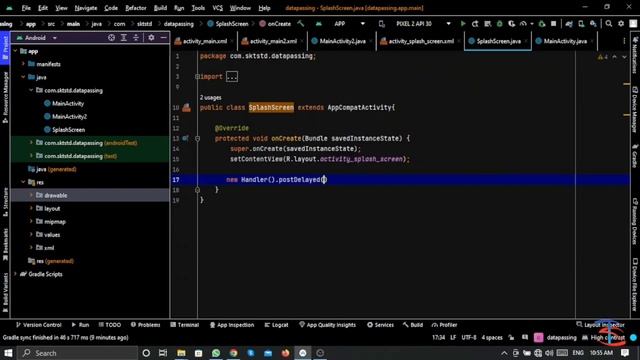640x360 pixels.
Task: Click the Make Project hammer icon
Action: [x=300, y=24]
